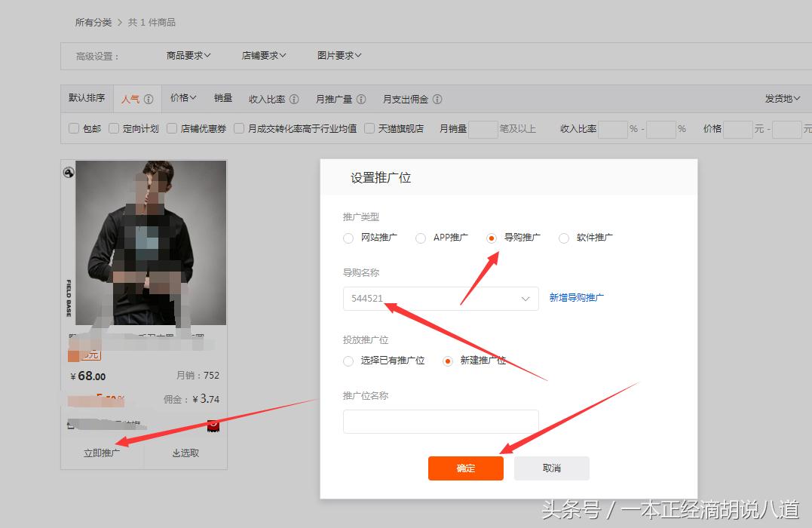812x528 pixels.
Task: Sort results by 销量
Action: pyautogui.click(x=222, y=99)
